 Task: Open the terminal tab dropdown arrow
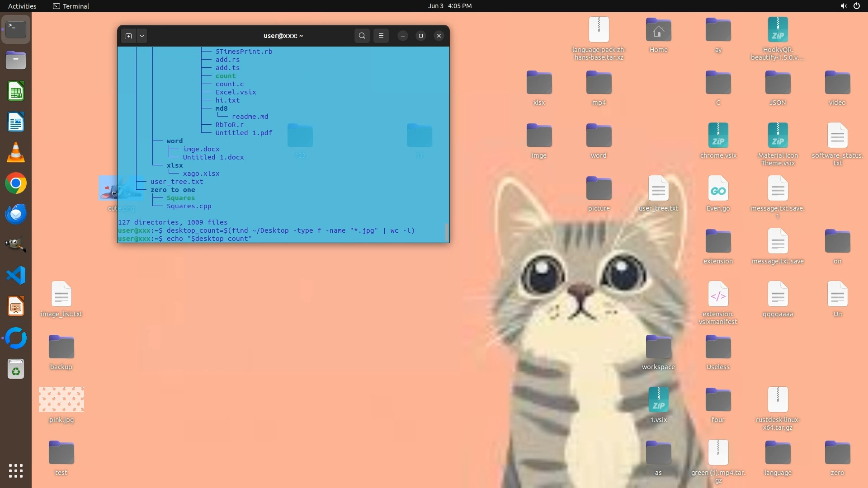point(142,36)
